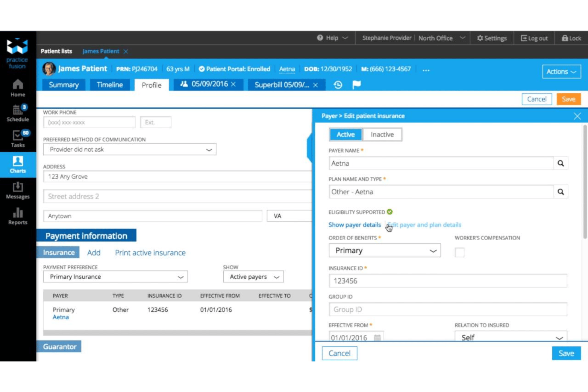Set insurance status to Inactive

click(x=382, y=135)
